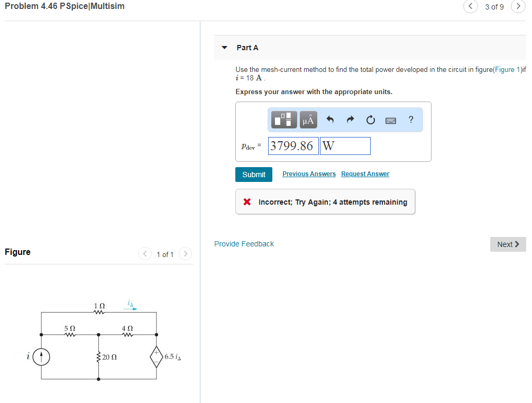Click the next figure chevron
This screenshot has height=403, width=532.
185,254
